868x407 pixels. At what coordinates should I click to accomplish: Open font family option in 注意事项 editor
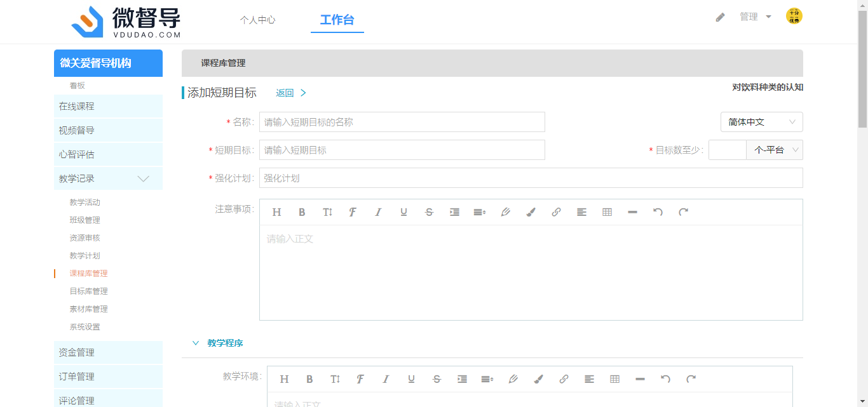pos(353,212)
